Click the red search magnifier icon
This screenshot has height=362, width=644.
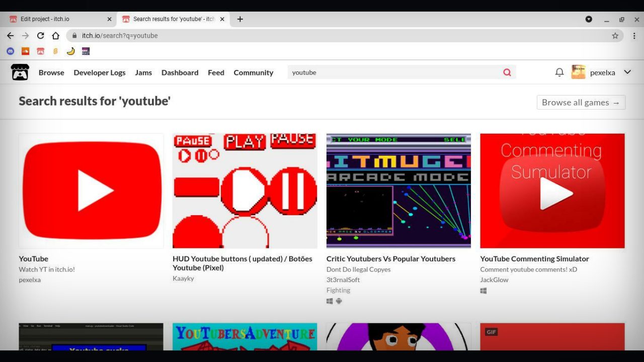(x=507, y=72)
